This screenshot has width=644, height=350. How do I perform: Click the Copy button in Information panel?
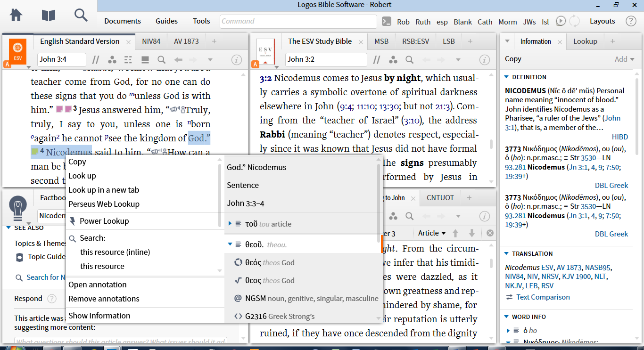pyautogui.click(x=513, y=59)
